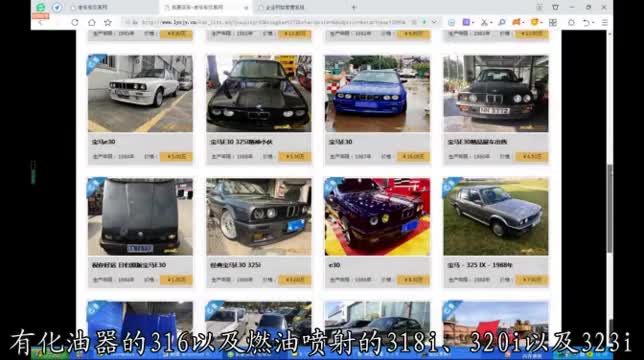Reload the current page
The height and width of the screenshot is (360, 644).
pyautogui.click(x=74, y=23)
